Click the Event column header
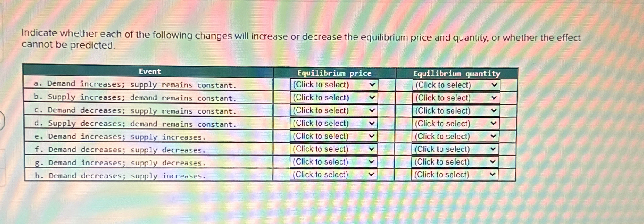The height and width of the screenshot is (224, 644). [x=149, y=72]
